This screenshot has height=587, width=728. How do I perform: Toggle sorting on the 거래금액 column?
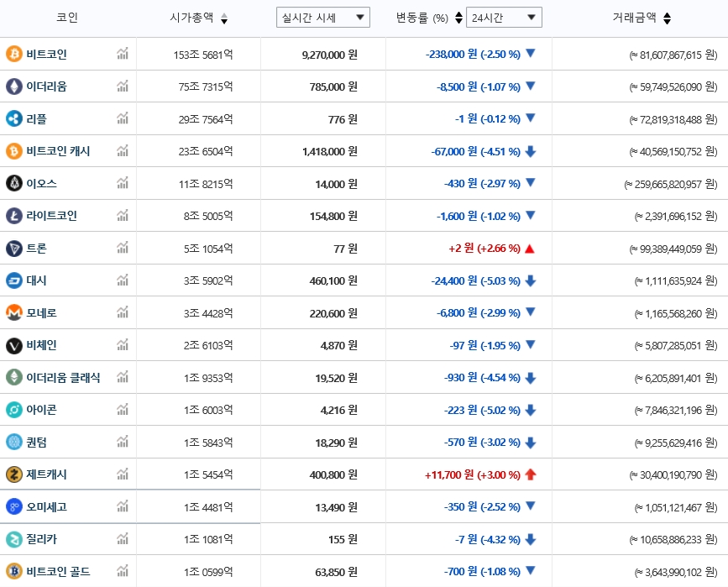click(667, 17)
